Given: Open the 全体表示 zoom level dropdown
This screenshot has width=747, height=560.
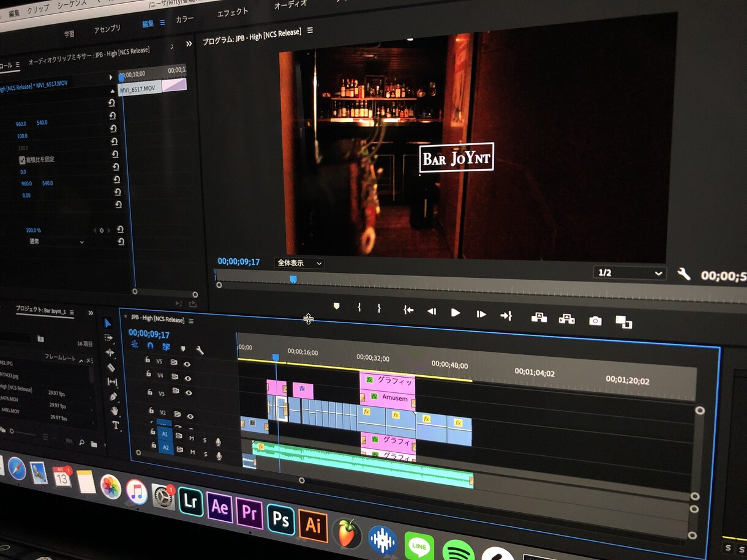Looking at the screenshot, I should tap(299, 263).
